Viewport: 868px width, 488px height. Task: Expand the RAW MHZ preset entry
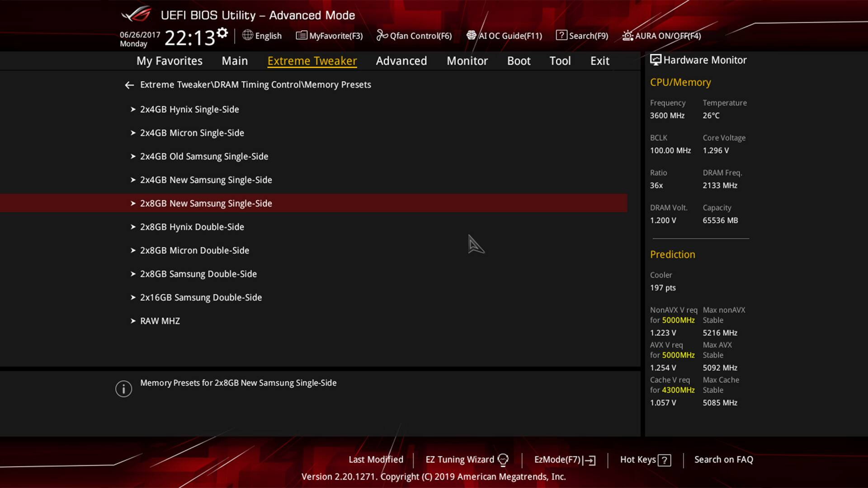point(160,321)
